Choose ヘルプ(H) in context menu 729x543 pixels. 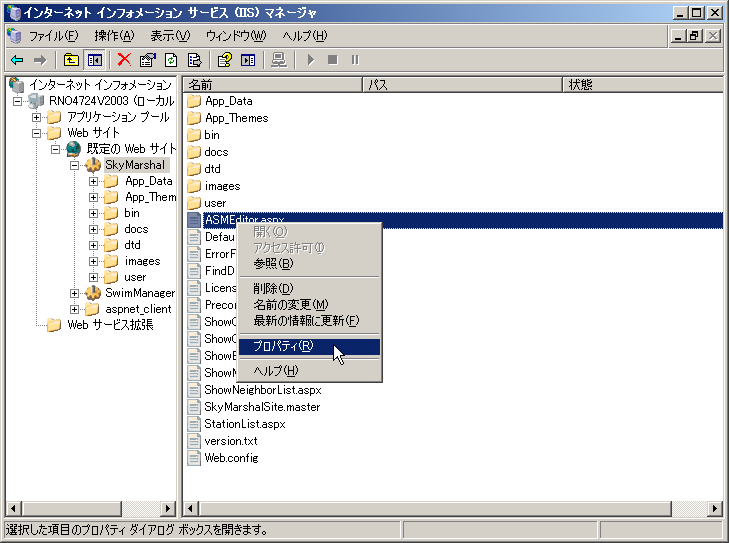(x=309, y=371)
